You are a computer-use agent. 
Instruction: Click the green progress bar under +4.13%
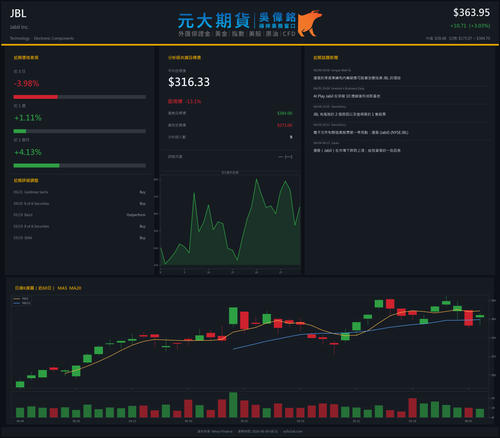[x=36, y=166]
